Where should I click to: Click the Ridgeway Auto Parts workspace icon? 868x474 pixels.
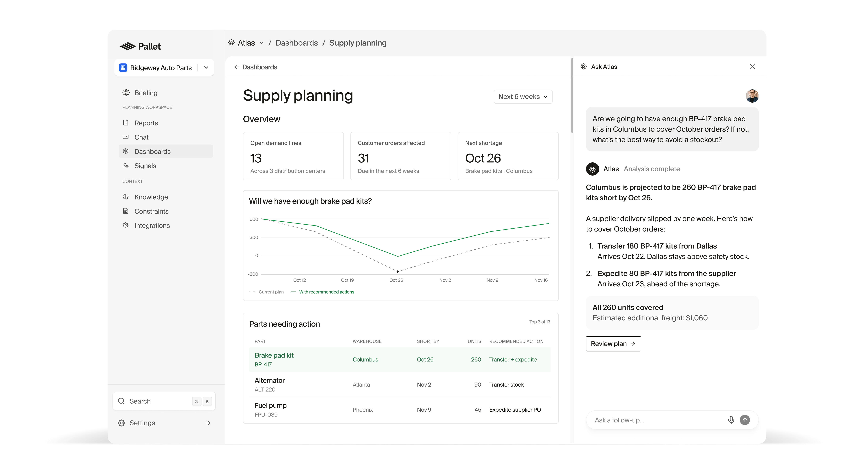pos(123,68)
